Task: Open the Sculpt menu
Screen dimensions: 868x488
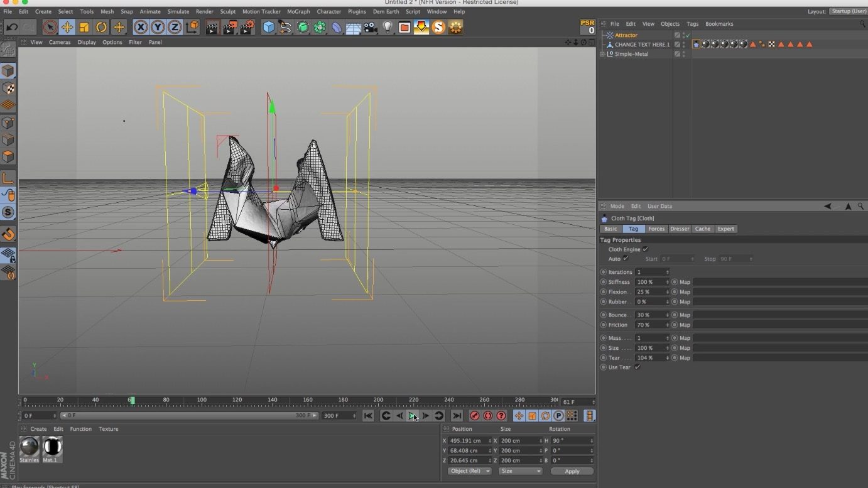Action: tap(228, 11)
